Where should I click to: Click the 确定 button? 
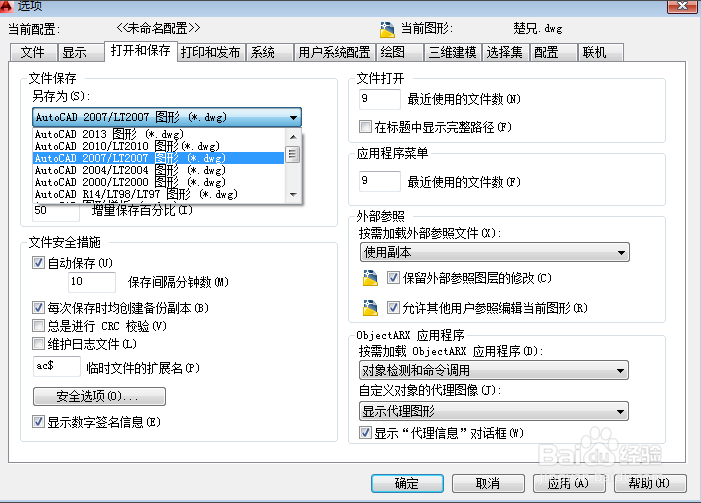pos(407,483)
